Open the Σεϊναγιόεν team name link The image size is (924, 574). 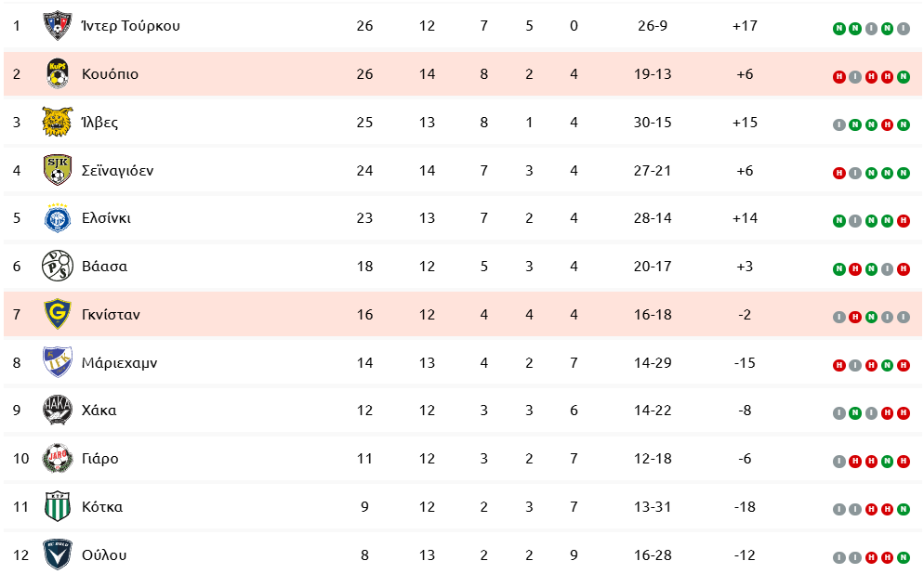(x=117, y=171)
